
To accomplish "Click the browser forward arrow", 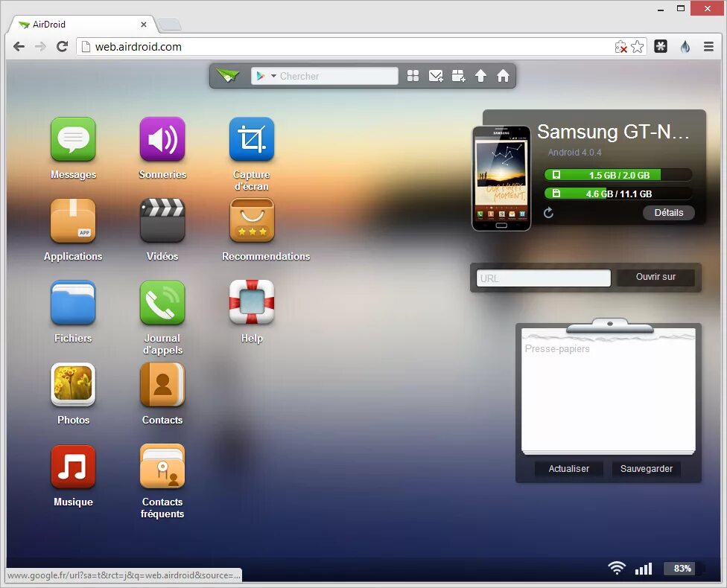I will (41, 46).
